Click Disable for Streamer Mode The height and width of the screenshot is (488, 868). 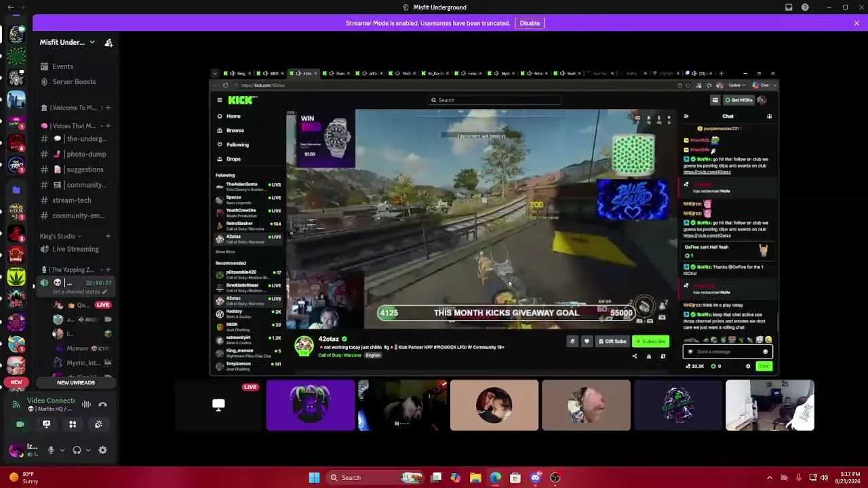click(530, 23)
